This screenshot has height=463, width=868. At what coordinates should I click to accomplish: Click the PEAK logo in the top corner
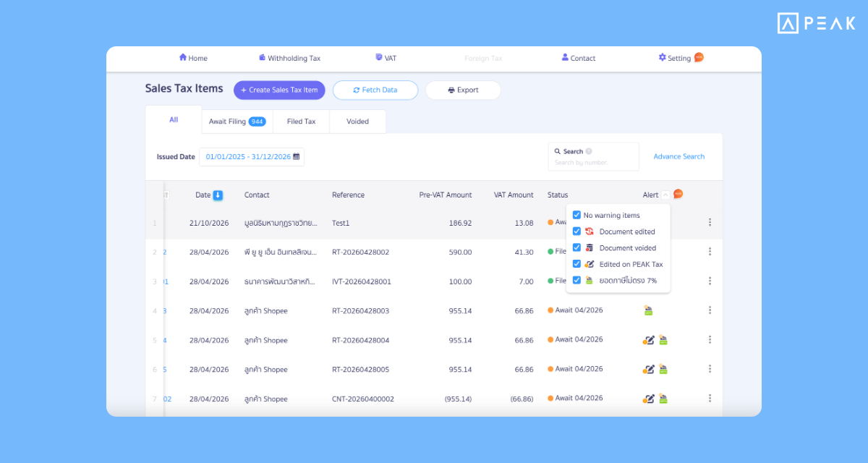(815, 23)
